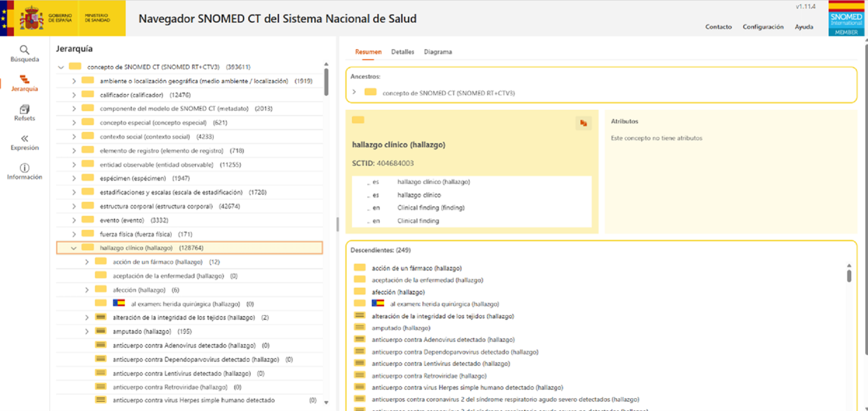Screen dimensions: 868x411
Task: Click English term 'Clinical finding (finding)'
Action: 431,208
